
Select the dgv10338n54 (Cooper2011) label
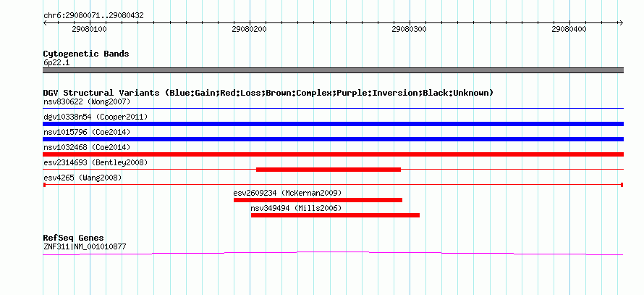pos(96,117)
